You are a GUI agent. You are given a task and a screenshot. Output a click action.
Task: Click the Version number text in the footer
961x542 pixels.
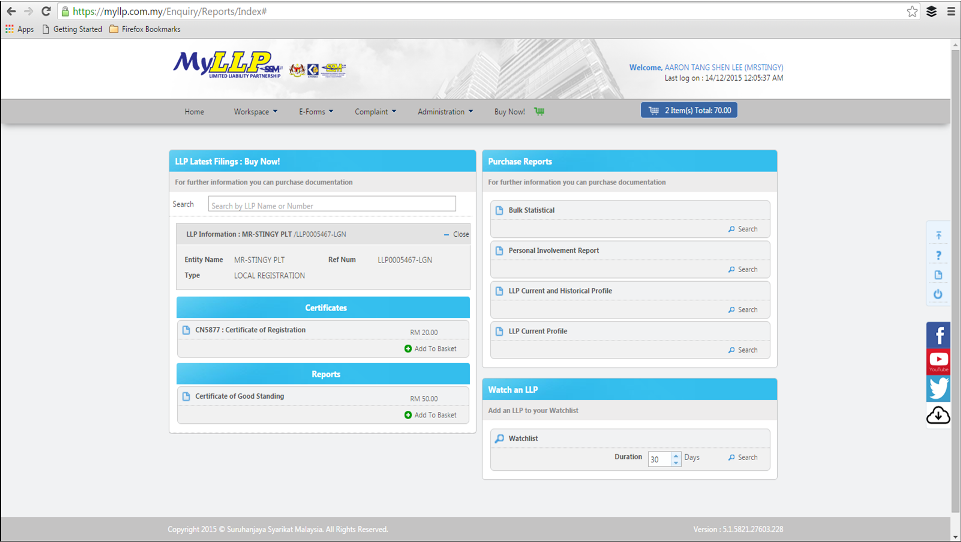pos(738,529)
